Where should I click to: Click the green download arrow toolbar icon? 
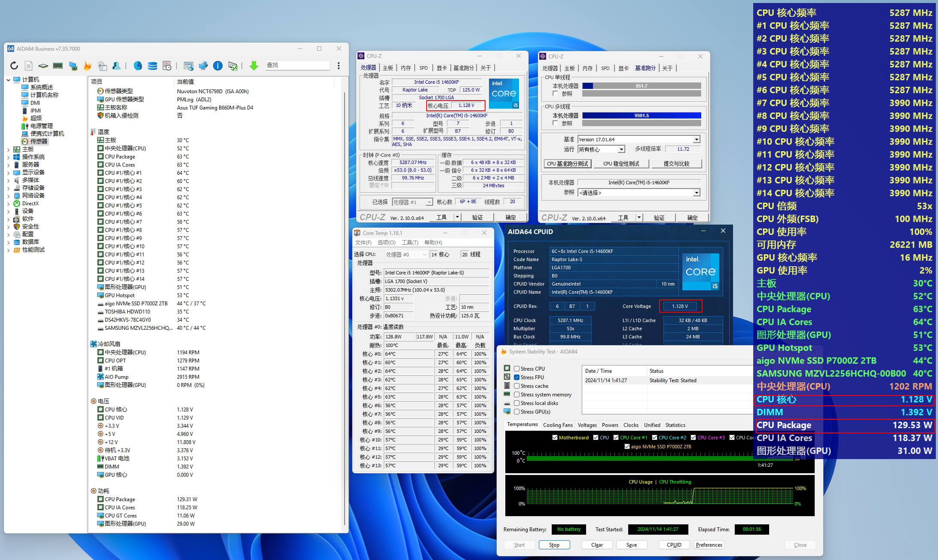254,66
